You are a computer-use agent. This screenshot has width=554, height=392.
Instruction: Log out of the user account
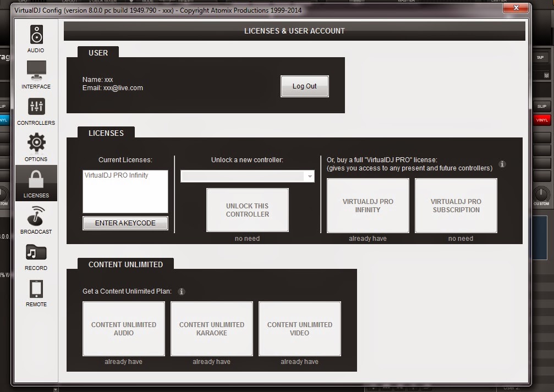pyautogui.click(x=305, y=86)
